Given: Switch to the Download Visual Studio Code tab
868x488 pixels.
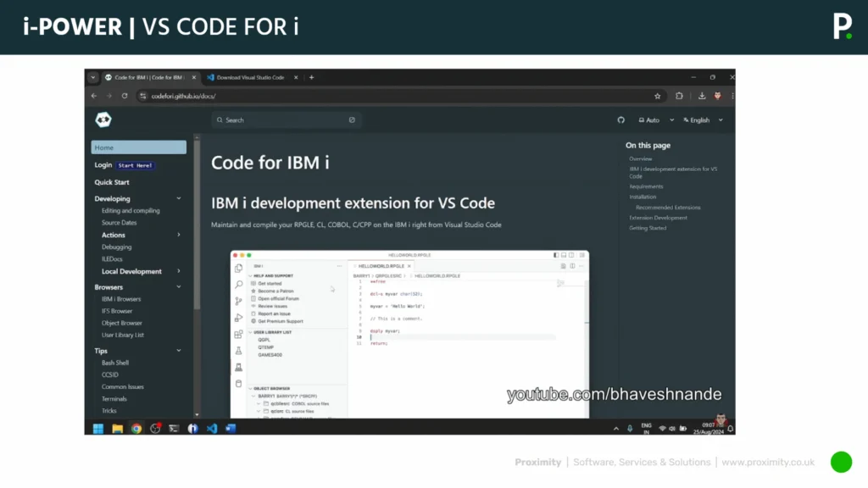Looking at the screenshot, I should pyautogui.click(x=253, y=77).
